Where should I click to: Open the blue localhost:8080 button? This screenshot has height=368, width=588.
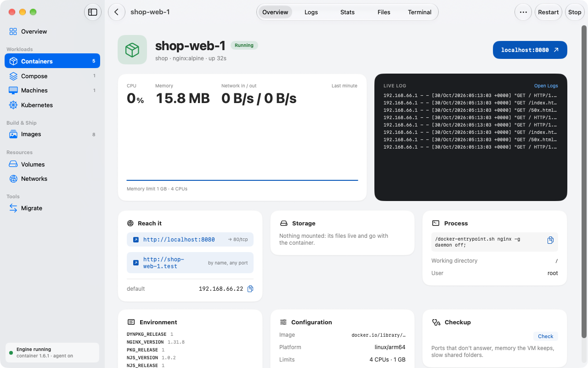[x=530, y=50]
